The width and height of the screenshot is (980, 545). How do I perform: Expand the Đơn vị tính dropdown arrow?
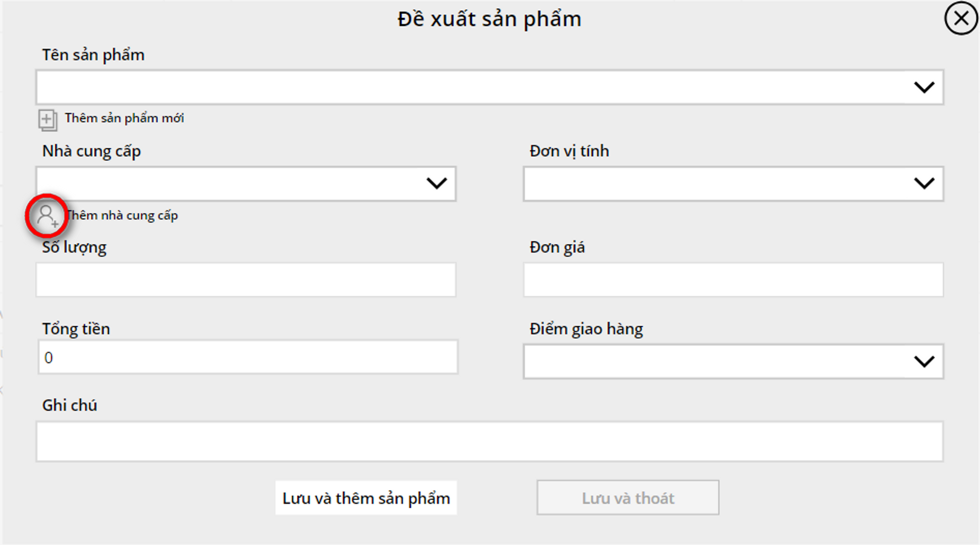tap(924, 184)
